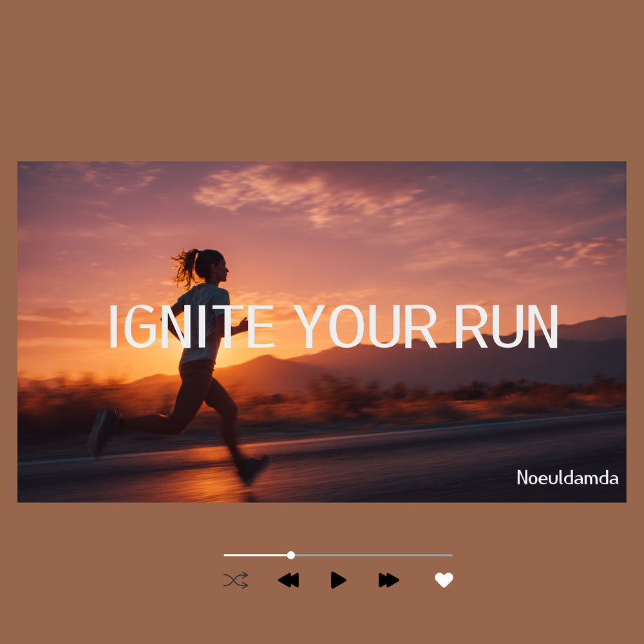This screenshot has height=644, width=644.
Task: Select the shuffle crossed-arrows icon
Action: (237, 580)
